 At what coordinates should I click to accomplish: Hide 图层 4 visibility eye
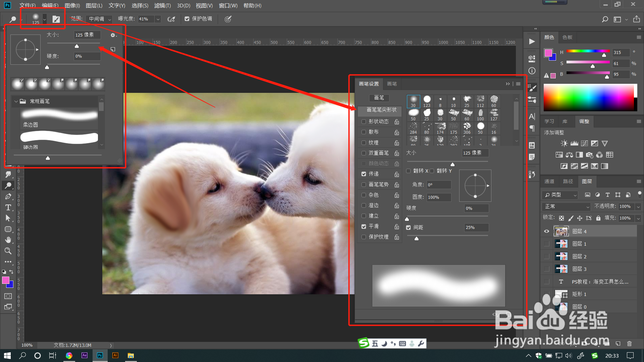(546, 231)
